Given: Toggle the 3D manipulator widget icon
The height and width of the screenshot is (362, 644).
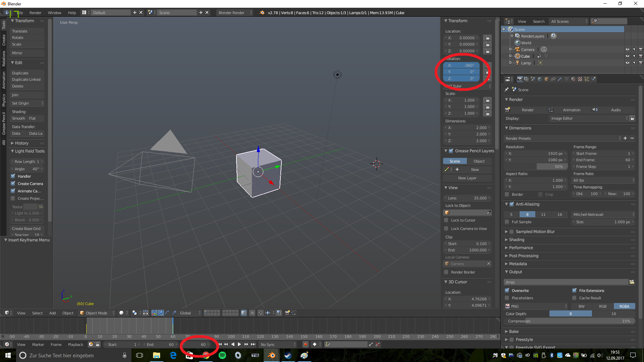Looking at the screenshot, I should coord(154,313).
